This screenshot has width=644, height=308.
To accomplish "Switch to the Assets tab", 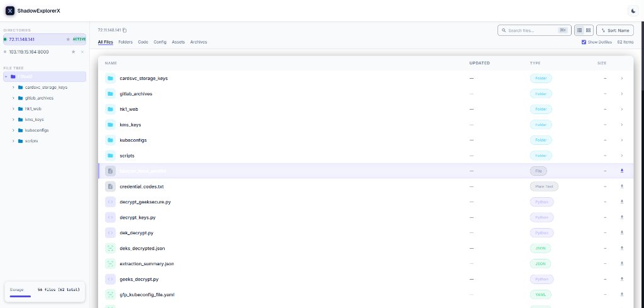I will point(178,42).
